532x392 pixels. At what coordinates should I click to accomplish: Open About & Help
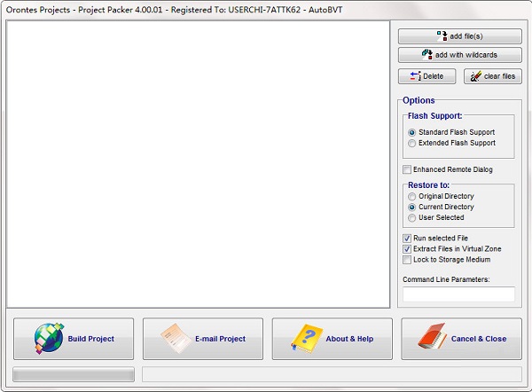(332, 339)
